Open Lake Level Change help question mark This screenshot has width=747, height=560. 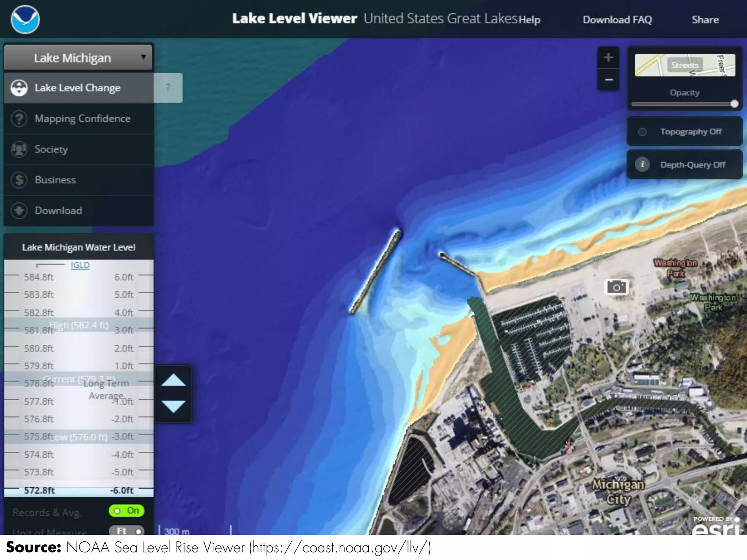click(x=168, y=88)
